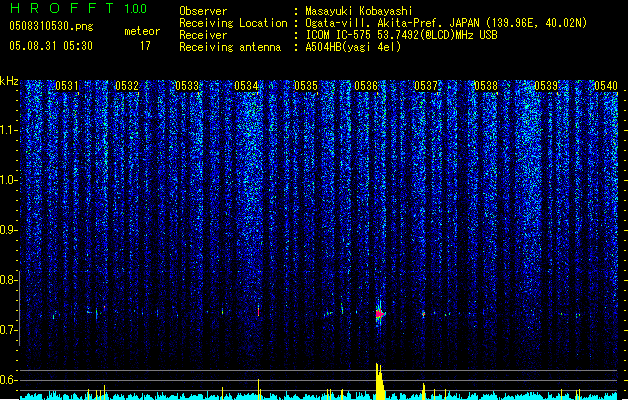Click the red vertical echo near 0534
The image size is (629, 400).
(x=258, y=311)
